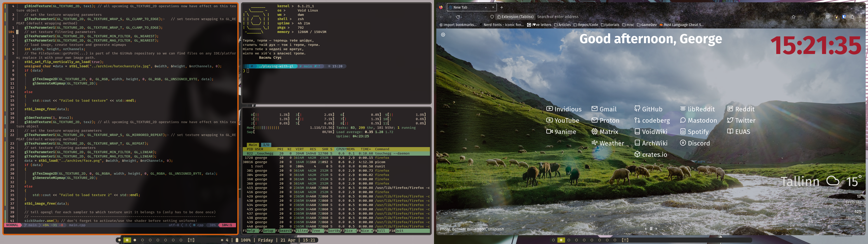Image resolution: width=868 pixels, height=244 pixels.
Task: Expand the Articles bookmark folder
Action: click(562, 25)
